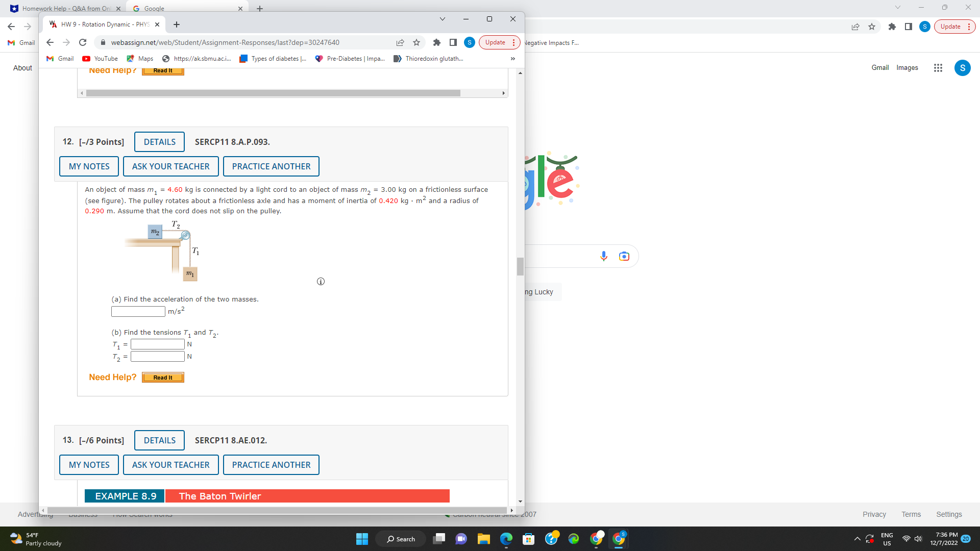Viewport: 980px width, 551px height.
Task: Click the browser extensions puzzle icon
Action: [x=437, y=42]
